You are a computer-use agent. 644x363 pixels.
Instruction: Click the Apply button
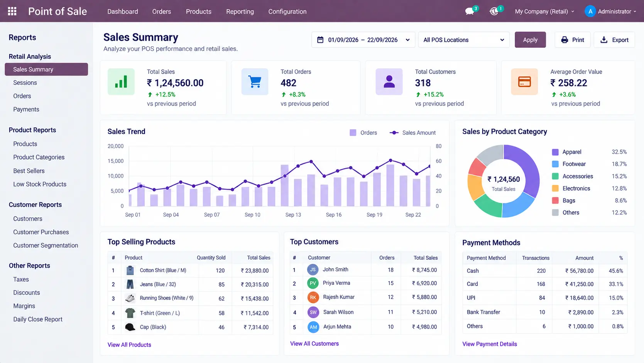530,40
